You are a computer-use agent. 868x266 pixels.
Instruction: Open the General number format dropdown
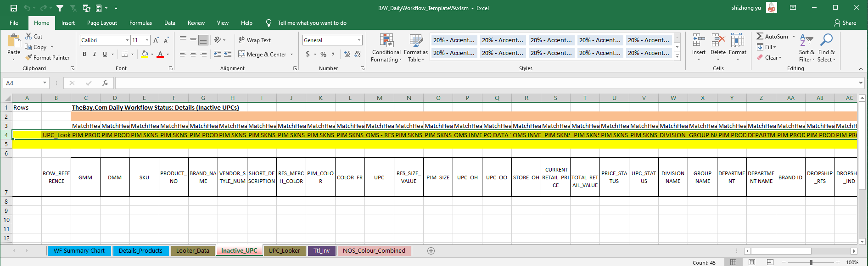click(x=359, y=40)
